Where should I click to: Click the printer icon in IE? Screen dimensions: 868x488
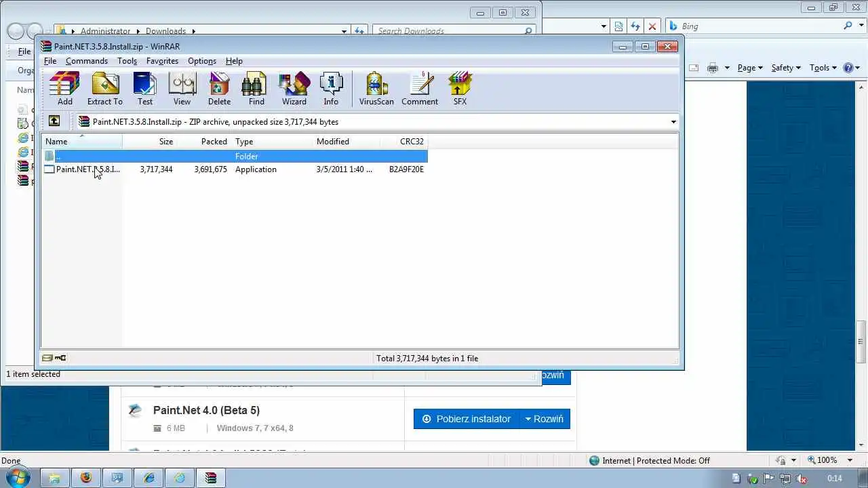(x=712, y=68)
